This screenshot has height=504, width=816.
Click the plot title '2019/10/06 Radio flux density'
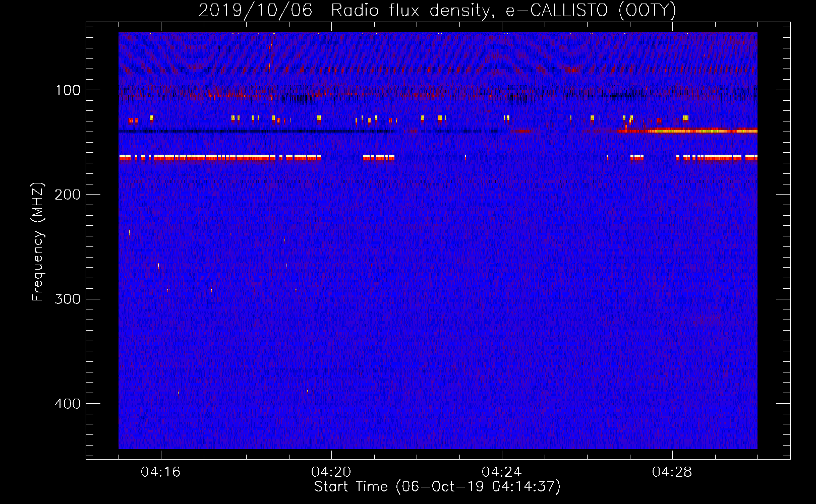click(x=437, y=10)
